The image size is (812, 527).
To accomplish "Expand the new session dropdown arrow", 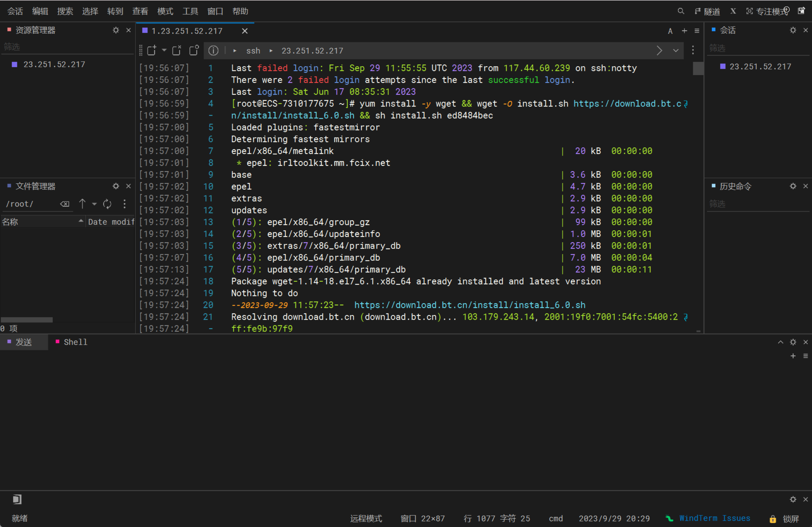I will [x=164, y=50].
